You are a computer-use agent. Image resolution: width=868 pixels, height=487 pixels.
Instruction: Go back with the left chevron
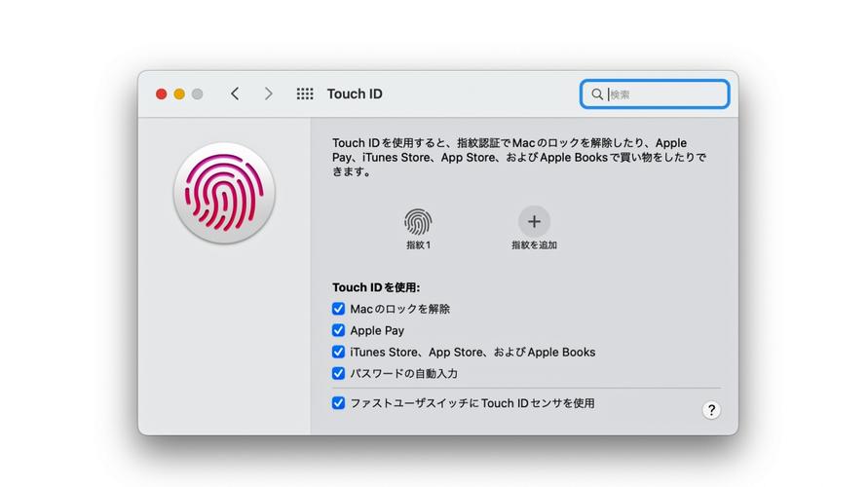tap(235, 94)
